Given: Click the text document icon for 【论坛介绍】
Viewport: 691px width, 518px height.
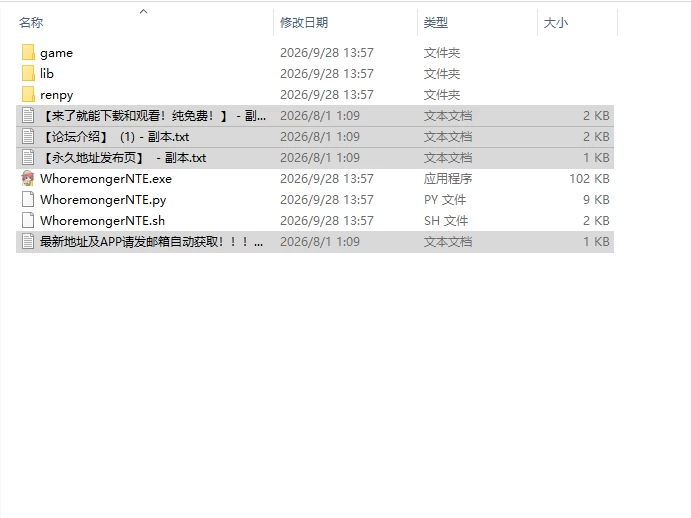Looking at the screenshot, I should (28, 137).
